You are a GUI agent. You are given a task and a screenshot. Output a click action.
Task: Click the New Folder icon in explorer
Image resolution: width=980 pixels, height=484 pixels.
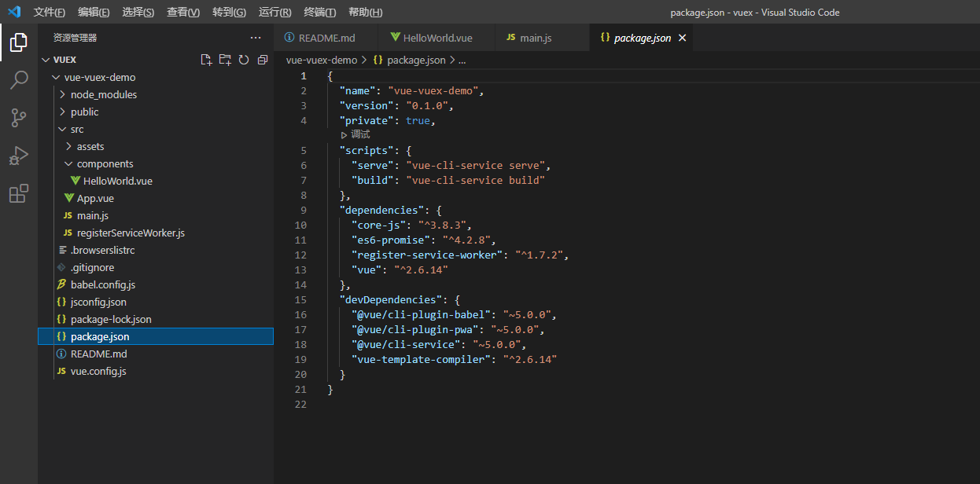pyautogui.click(x=225, y=60)
